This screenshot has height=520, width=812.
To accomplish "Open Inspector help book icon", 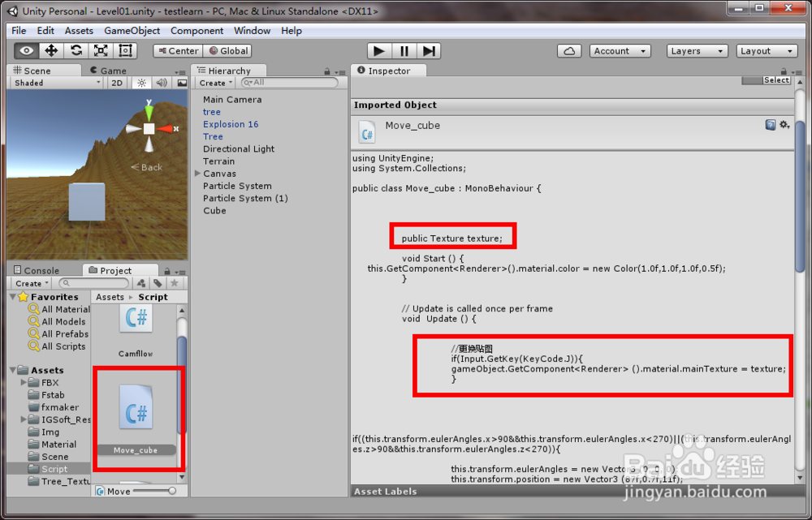I will (771, 125).
